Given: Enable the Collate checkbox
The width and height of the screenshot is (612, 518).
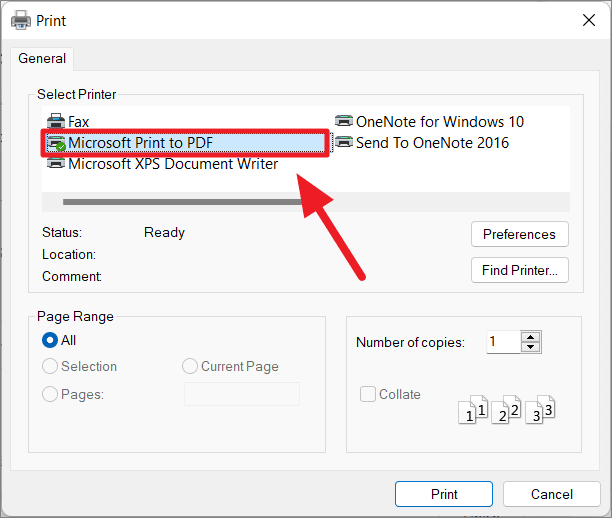Looking at the screenshot, I should pyautogui.click(x=368, y=394).
